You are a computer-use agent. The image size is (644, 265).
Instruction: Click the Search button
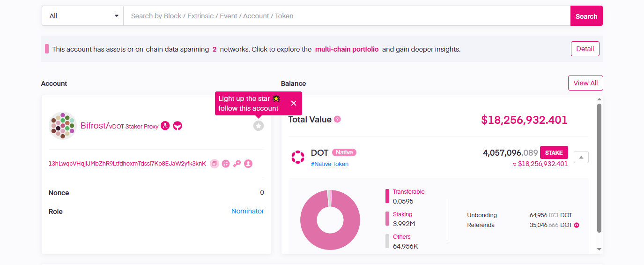pos(586,16)
